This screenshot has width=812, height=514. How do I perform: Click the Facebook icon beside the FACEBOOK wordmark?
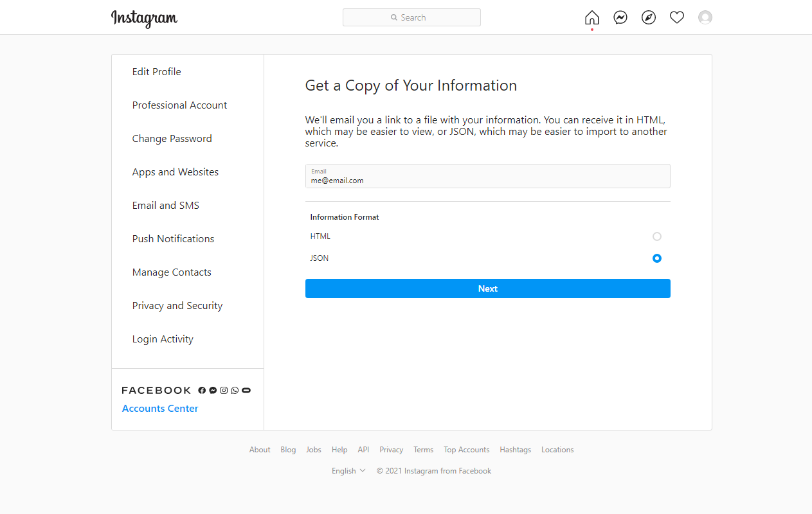[x=202, y=391]
